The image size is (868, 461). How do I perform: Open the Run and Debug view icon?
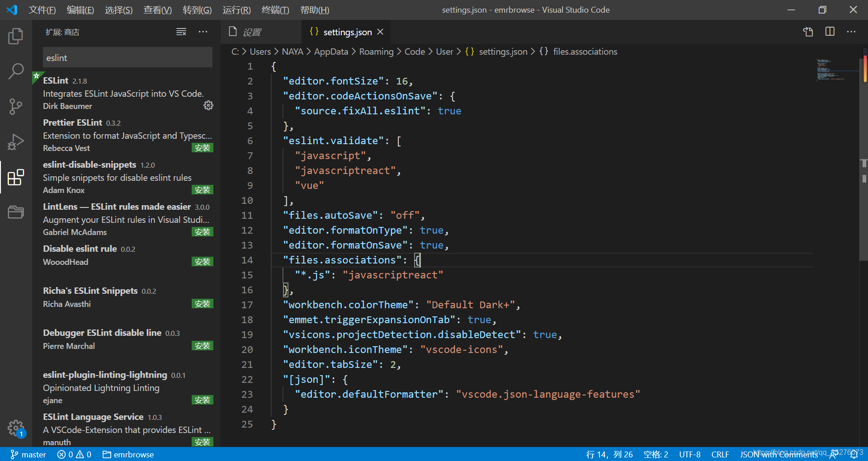click(16, 142)
